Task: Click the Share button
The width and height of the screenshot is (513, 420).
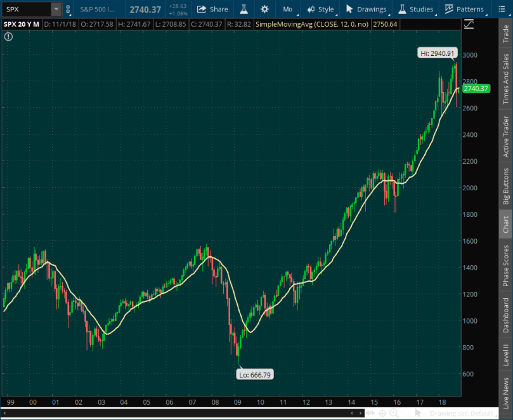Action: [212, 10]
